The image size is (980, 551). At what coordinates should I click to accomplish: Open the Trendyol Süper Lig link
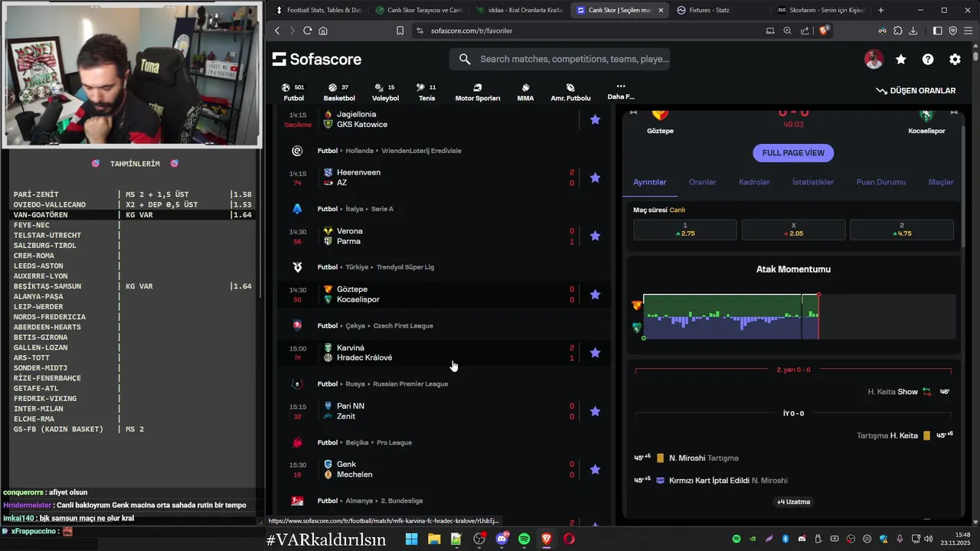[403, 267]
